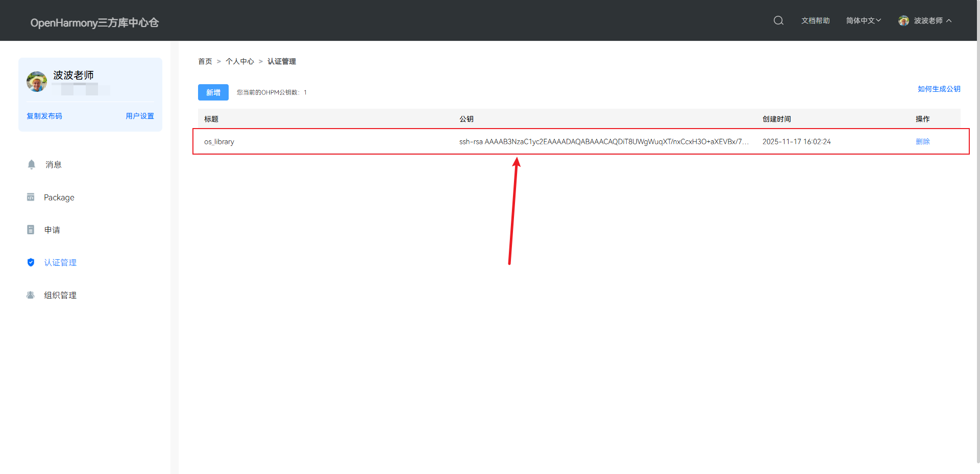Open the Package sidebar menu item
980x474 pixels.
(x=59, y=197)
